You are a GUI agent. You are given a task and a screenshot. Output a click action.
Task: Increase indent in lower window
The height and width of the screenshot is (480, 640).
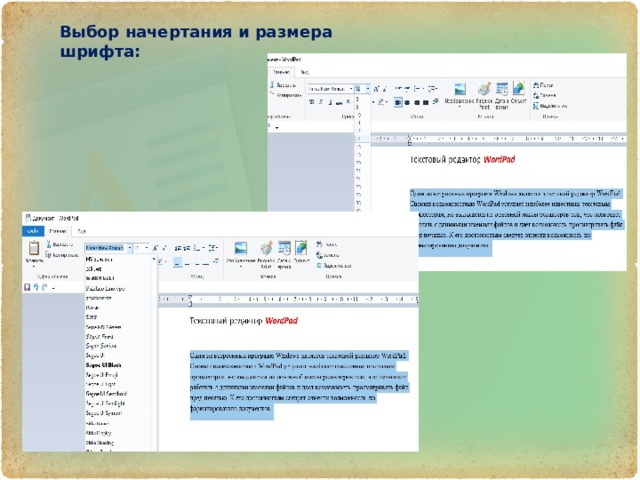pyautogui.click(x=187, y=248)
